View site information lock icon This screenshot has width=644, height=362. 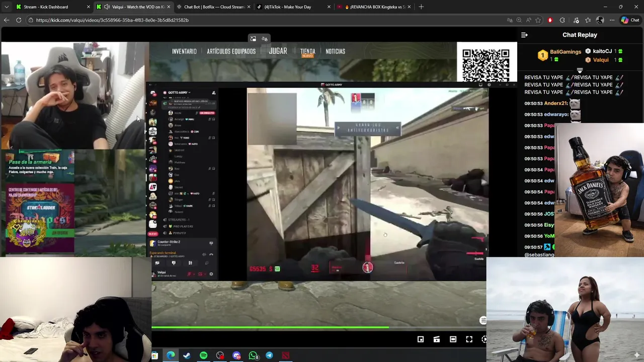tap(31, 20)
